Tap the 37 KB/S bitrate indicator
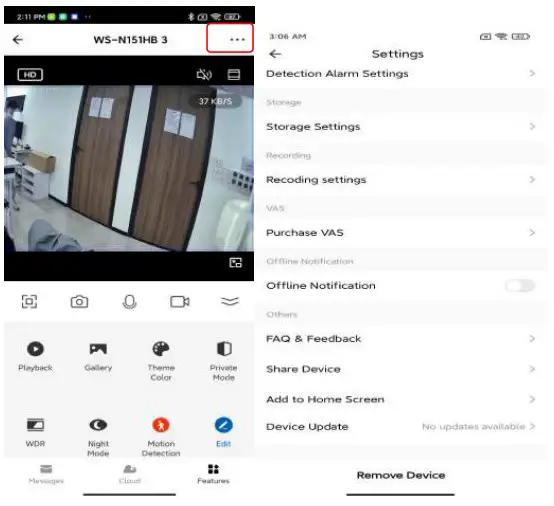 [215, 101]
